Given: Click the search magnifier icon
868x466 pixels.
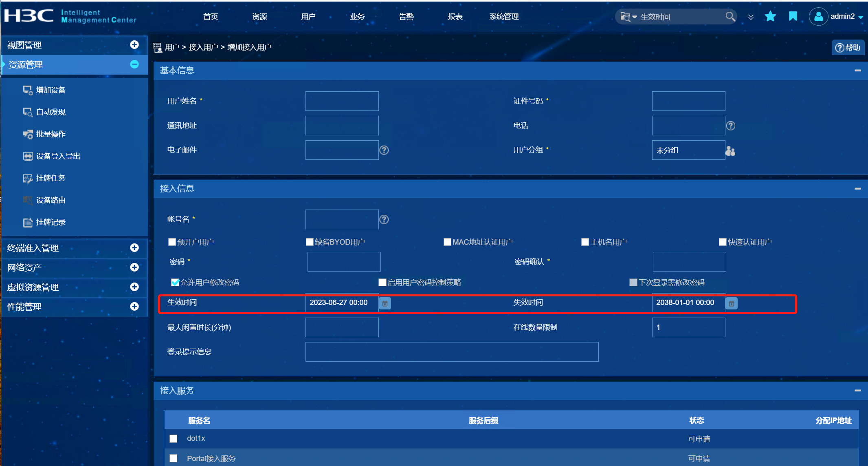Looking at the screenshot, I should 730,16.
